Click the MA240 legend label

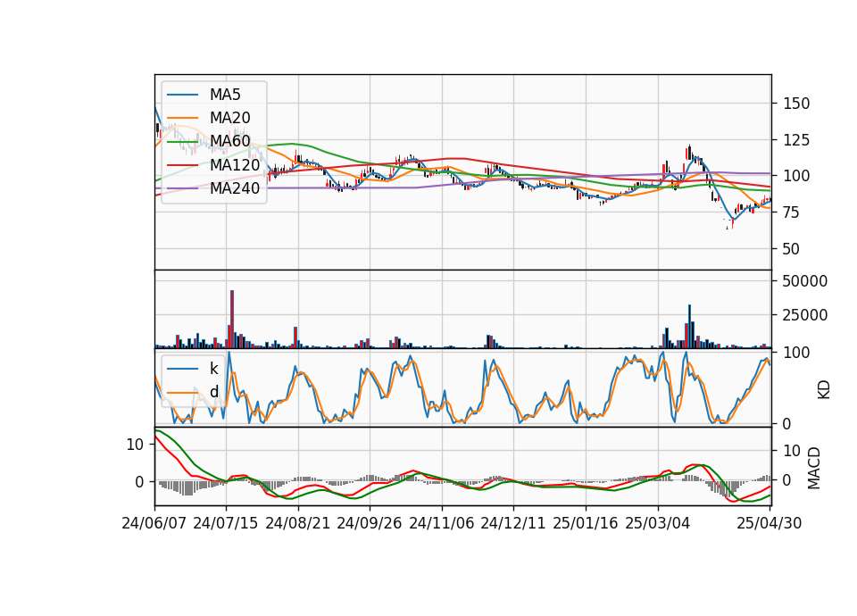click(235, 188)
